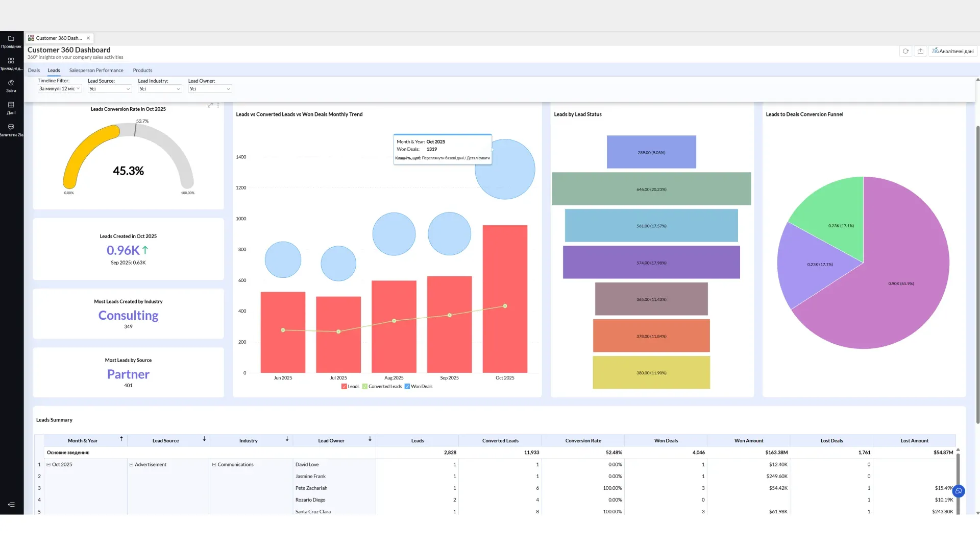Screen dimensions: 980x545
Task: Toggle the Leads legend checkbox
Action: (344, 387)
